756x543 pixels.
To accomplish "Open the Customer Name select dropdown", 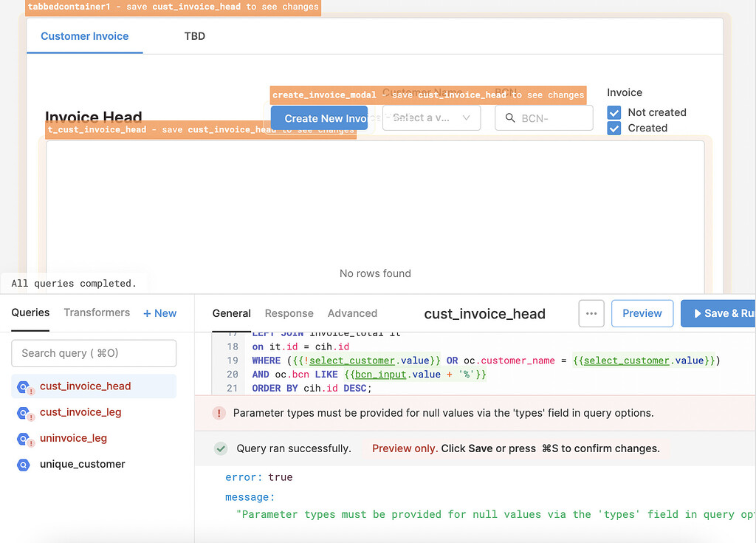I will coord(431,117).
